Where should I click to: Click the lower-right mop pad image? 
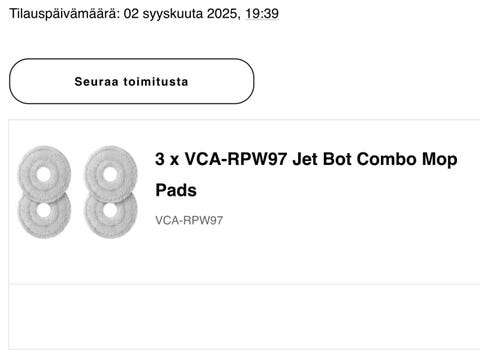point(111,215)
